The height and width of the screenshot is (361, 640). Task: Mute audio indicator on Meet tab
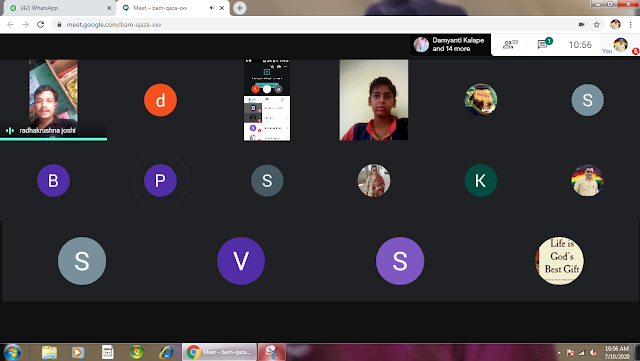click(x=212, y=8)
